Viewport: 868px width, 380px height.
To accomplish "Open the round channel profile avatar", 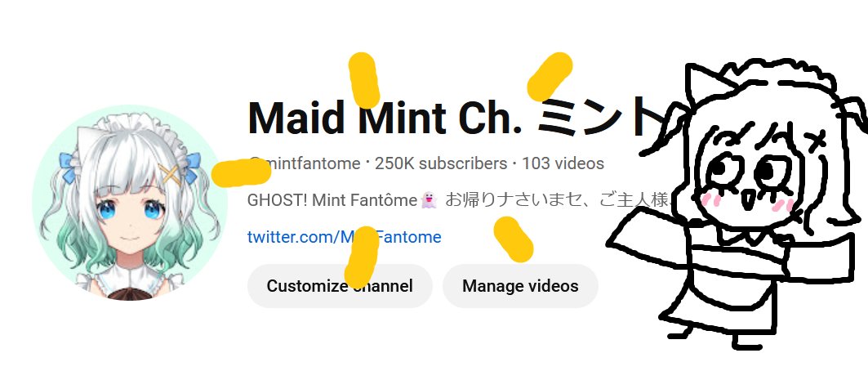I will tap(126, 203).
